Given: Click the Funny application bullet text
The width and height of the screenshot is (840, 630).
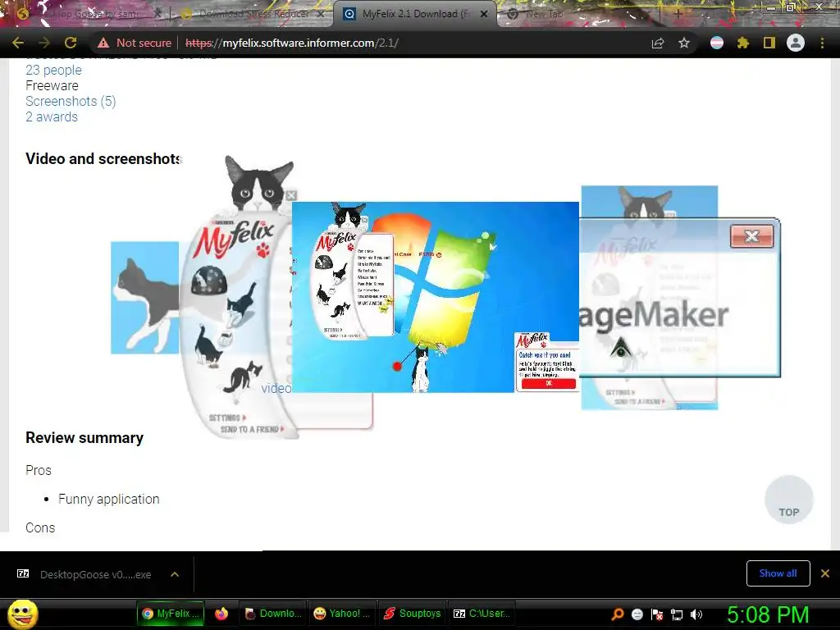Looking at the screenshot, I should click(x=109, y=500).
